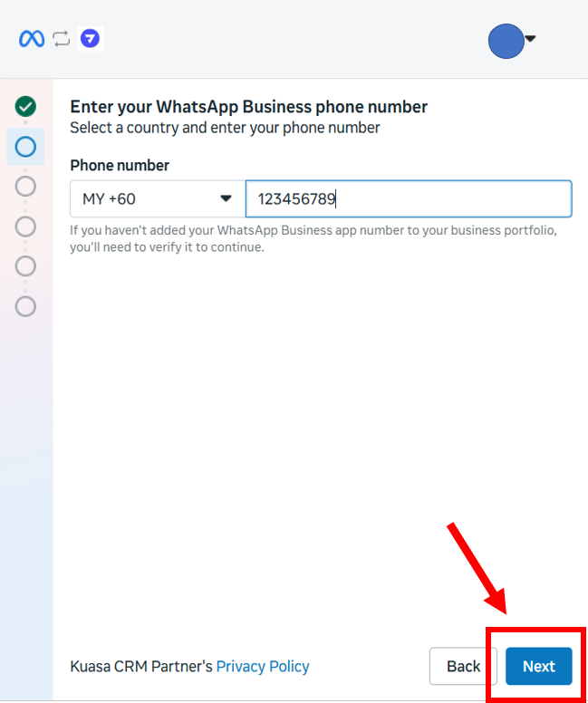Open the Privacy Policy link
Image resolution: width=588 pixels, height=703 pixels.
click(263, 667)
